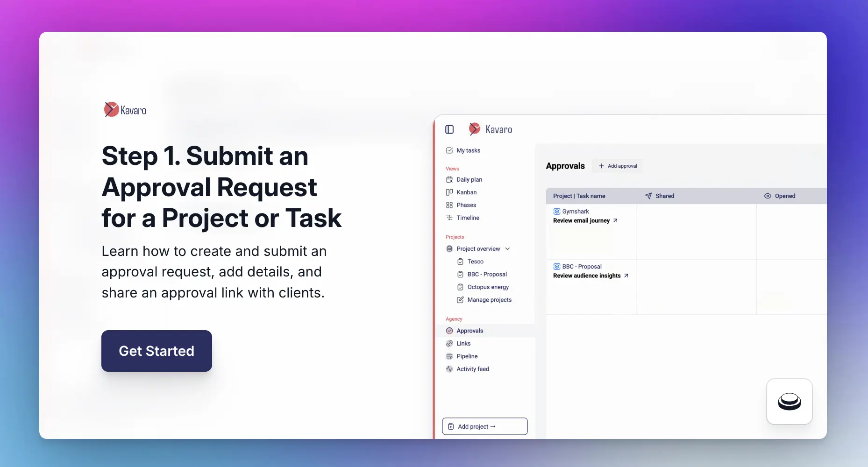The width and height of the screenshot is (868, 467).
Task: Switch to the Kanban view
Action: [466, 192]
